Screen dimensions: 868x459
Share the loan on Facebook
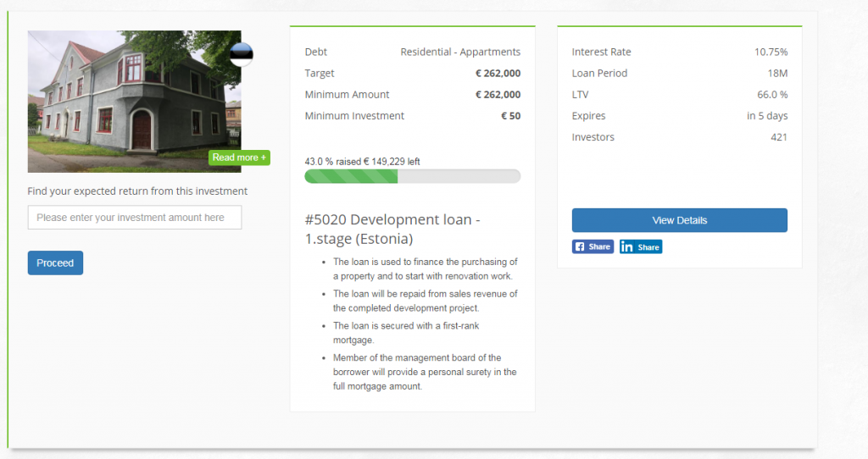pyautogui.click(x=593, y=246)
